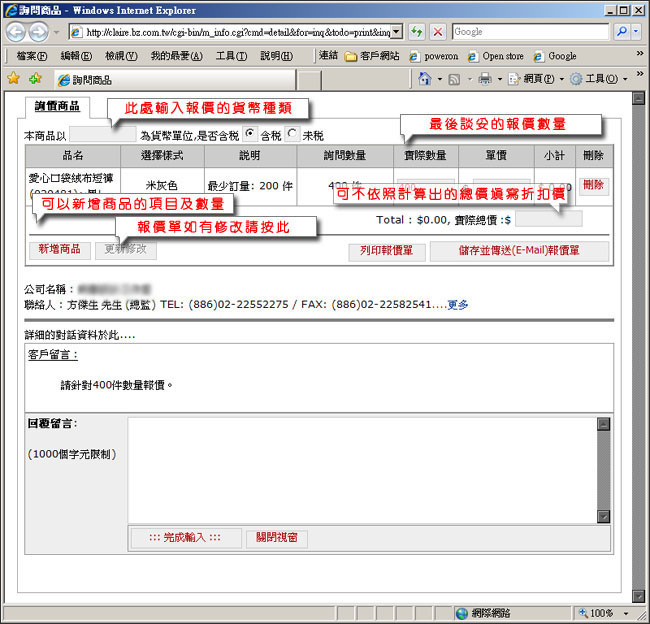Click the 100% zoom level button
Image resolution: width=650 pixels, height=624 pixels.
tap(597, 613)
